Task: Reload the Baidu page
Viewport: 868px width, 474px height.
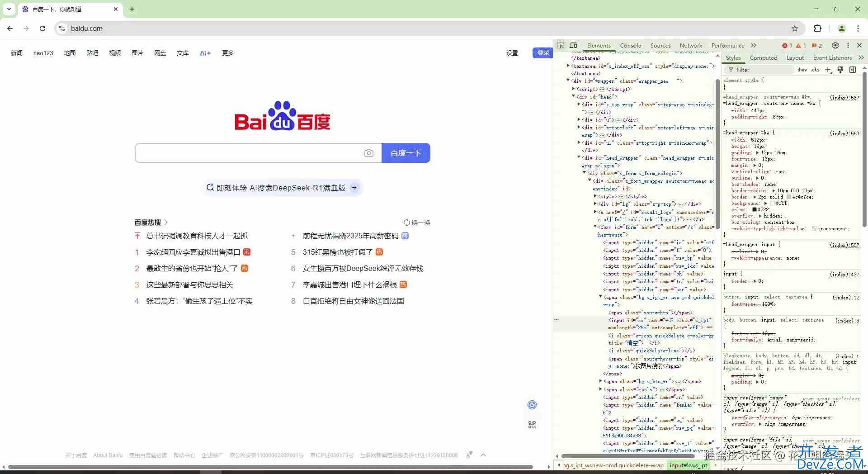Action: click(x=42, y=28)
